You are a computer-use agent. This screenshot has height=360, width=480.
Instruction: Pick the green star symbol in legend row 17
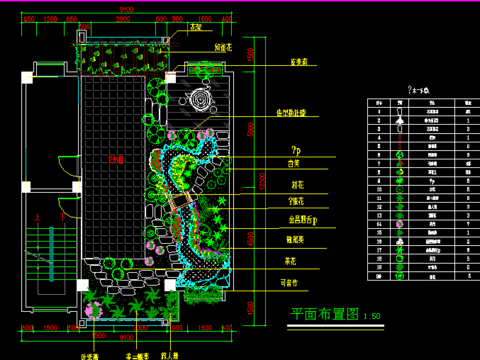[399, 250]
